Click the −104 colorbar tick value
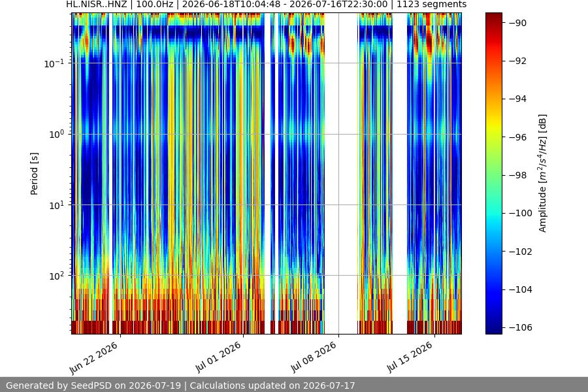 pos(520,289)
